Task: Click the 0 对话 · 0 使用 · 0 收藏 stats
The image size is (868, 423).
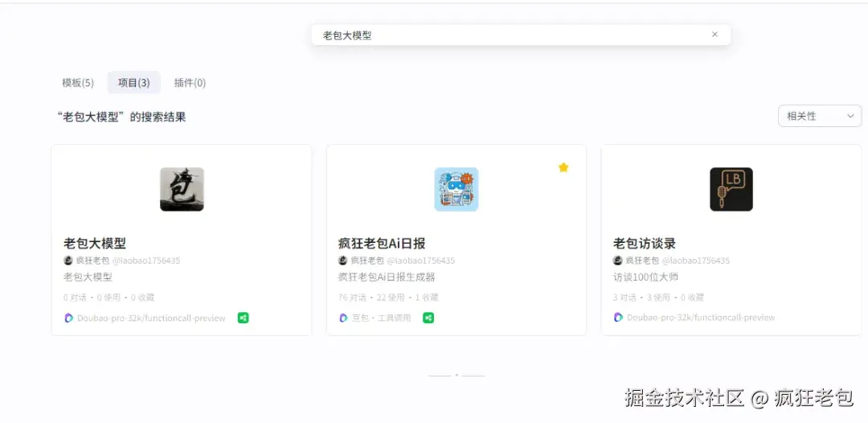Action: (109, 298)
